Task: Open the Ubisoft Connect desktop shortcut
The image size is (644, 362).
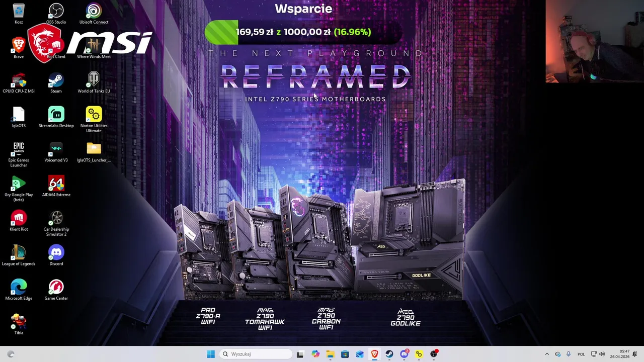Action: click(x=94, y=14)
